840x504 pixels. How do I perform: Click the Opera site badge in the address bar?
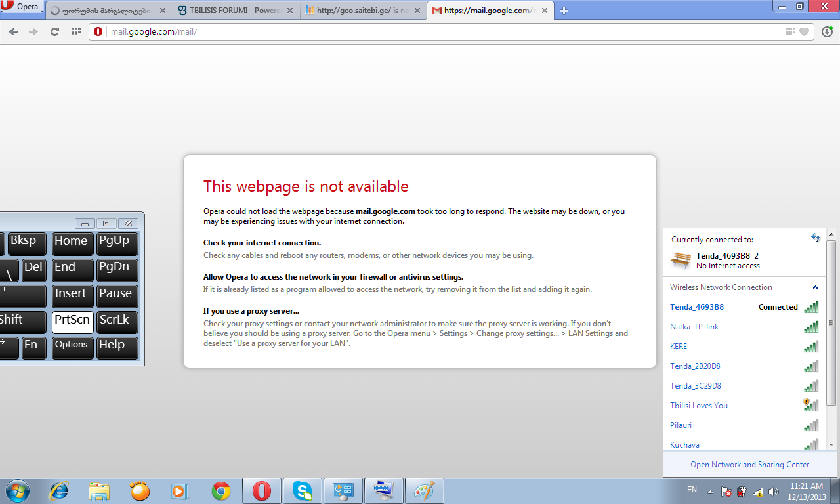(98, 31)
